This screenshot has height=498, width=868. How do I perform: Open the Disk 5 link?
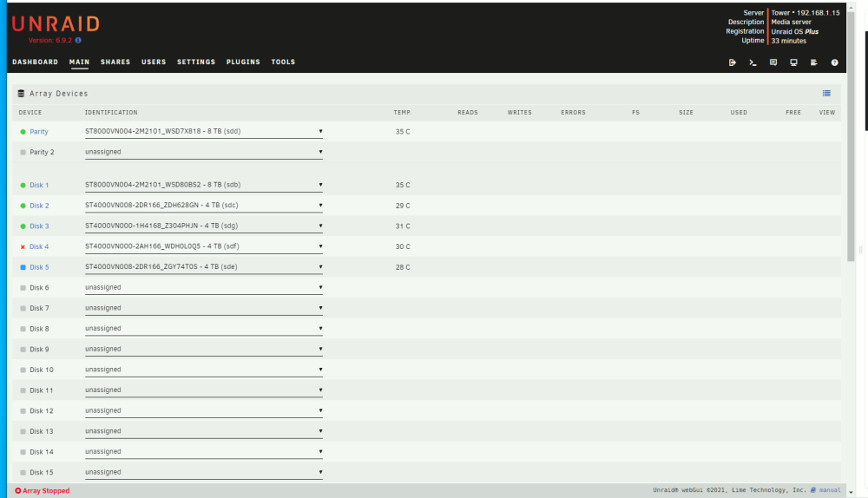tap(39, 267)
